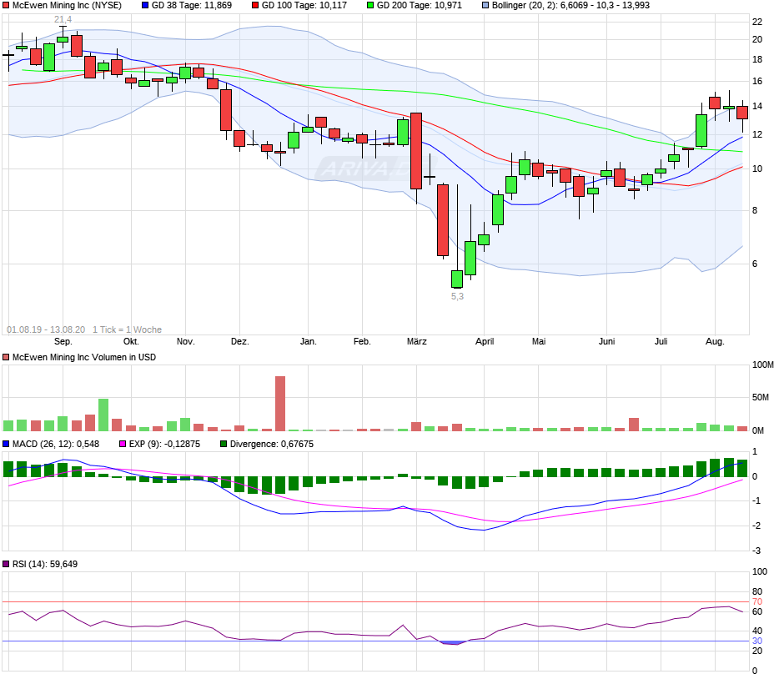
Task: Click the McEwen Mining Inc (NYSE) title
Action: click(x=67, y=6)
